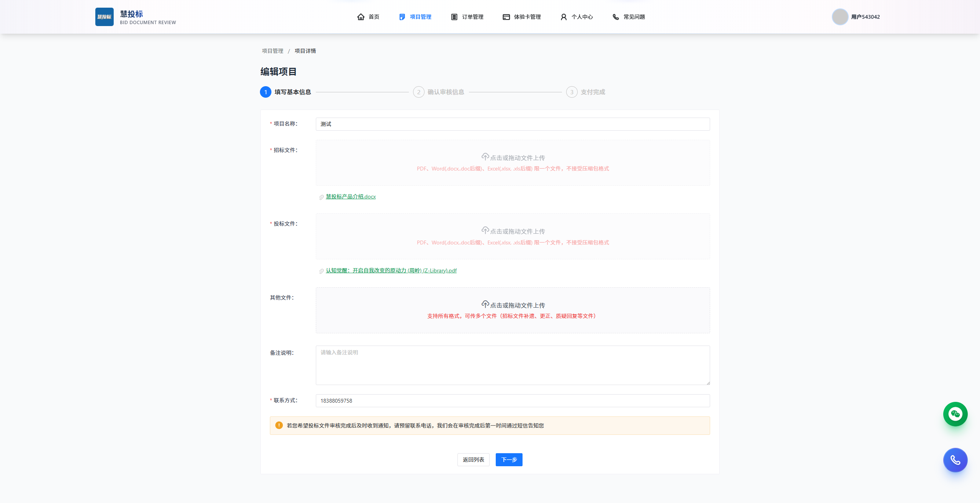This screenshot has width=980, height=503.
Task: Click the 联系方式 phone input field
Action: pos(513,401)
